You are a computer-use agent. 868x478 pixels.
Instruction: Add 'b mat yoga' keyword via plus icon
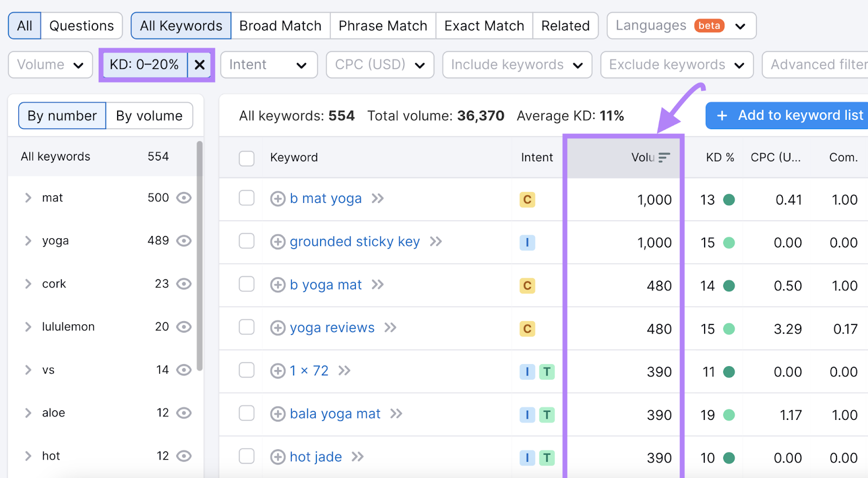(278, 199)
